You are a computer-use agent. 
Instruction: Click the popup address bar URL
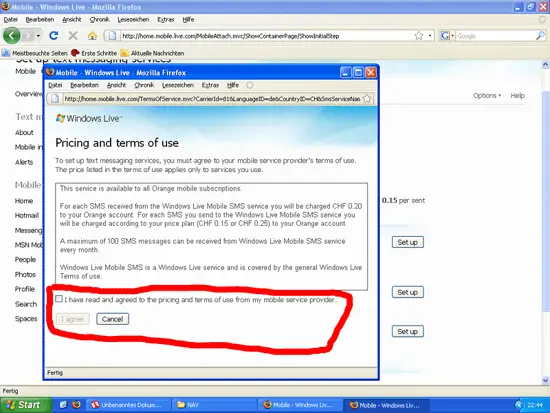pyautogui.click(x=212, y=99)
